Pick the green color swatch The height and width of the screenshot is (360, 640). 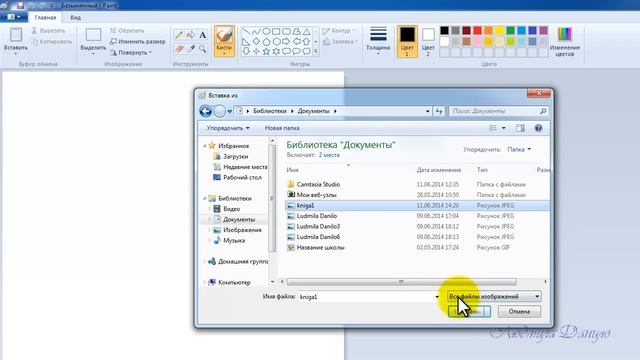click(x=511, y=31)
